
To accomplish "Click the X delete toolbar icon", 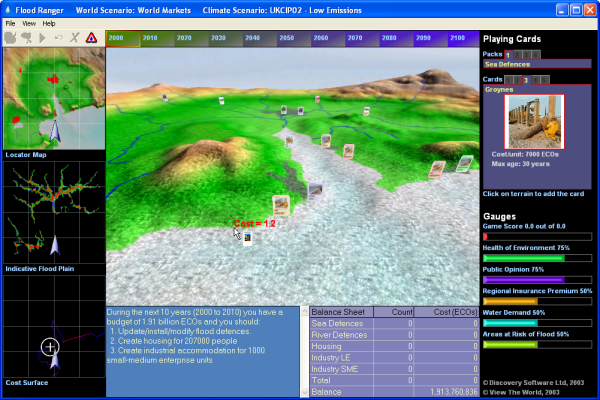I will click(x=75, y=38).
